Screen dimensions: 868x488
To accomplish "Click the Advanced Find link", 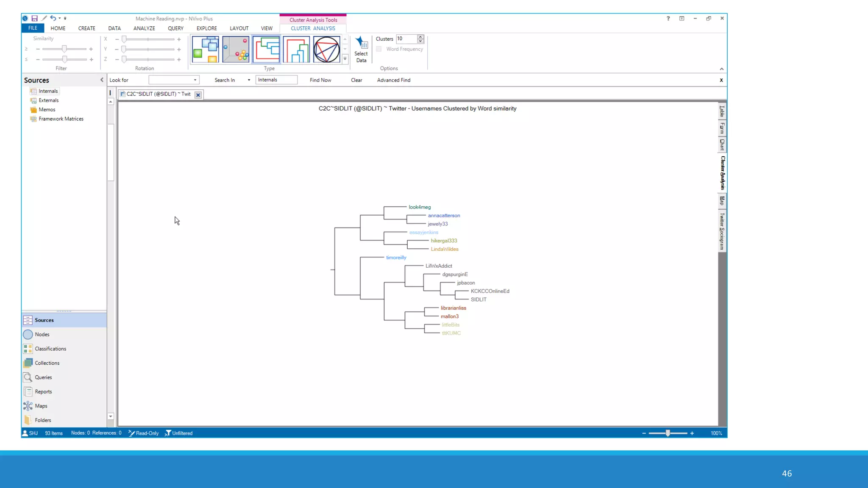I will pos(393,80).
